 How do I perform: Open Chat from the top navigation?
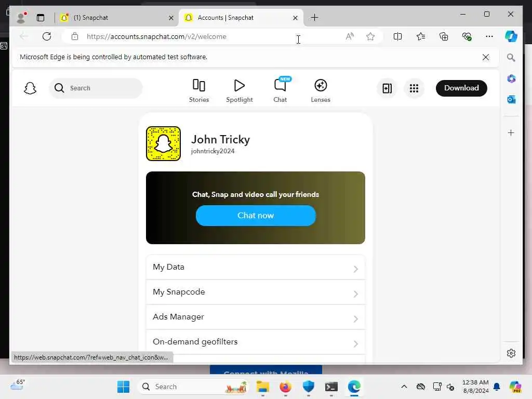[280, 90]
